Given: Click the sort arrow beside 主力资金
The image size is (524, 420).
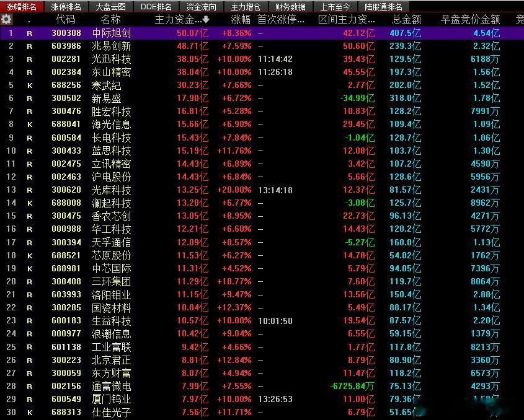Looking at the screenshot, I should 206,20.
